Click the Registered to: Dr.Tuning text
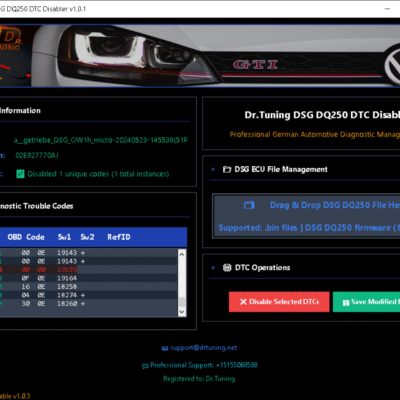 point(199,379)
